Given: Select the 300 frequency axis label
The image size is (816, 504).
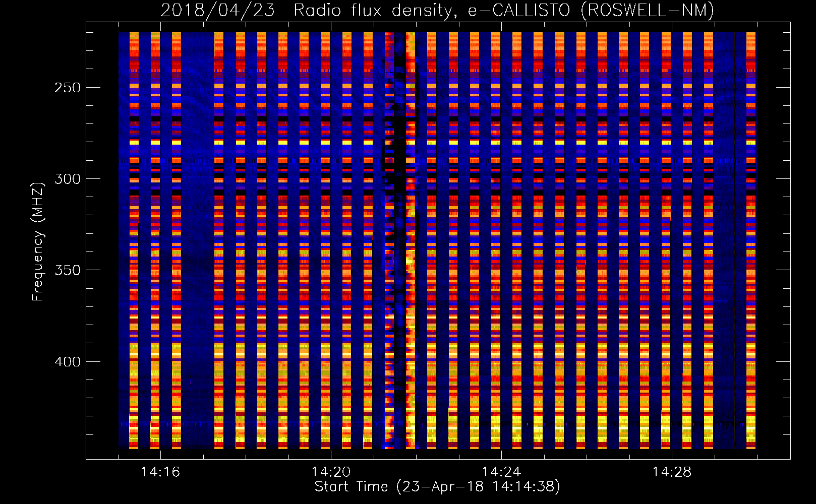Looking at the screenshot, I should (x=67, y=179).
